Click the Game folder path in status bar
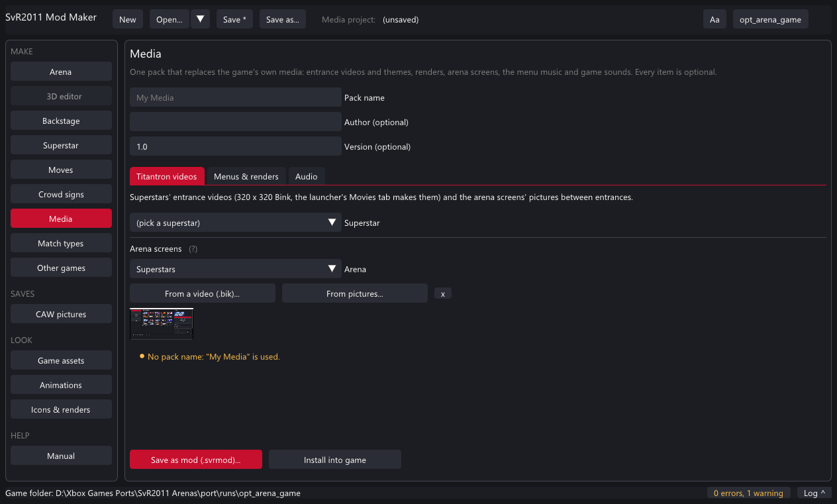Screen dimensions: 837x504 [x=153, y=493]
